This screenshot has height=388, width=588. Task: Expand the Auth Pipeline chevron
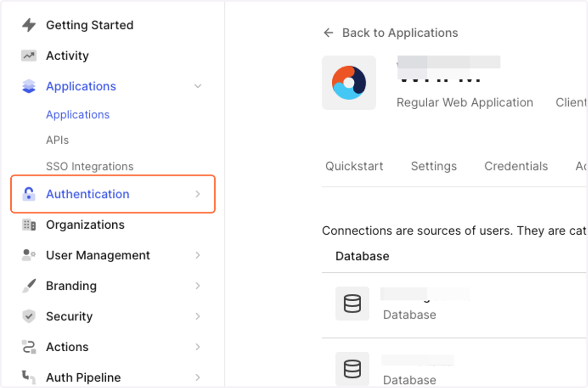pos(198,377)
